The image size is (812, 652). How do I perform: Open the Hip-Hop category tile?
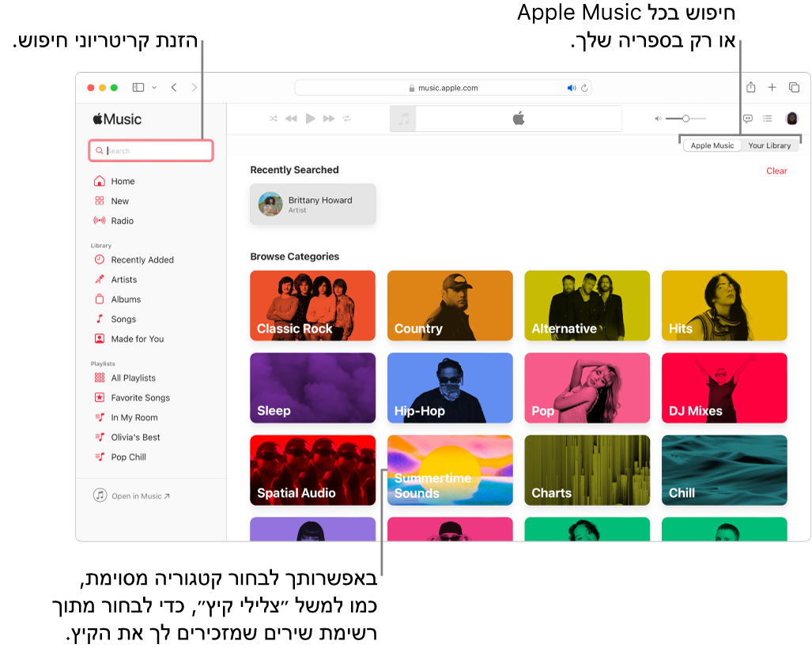450,387
